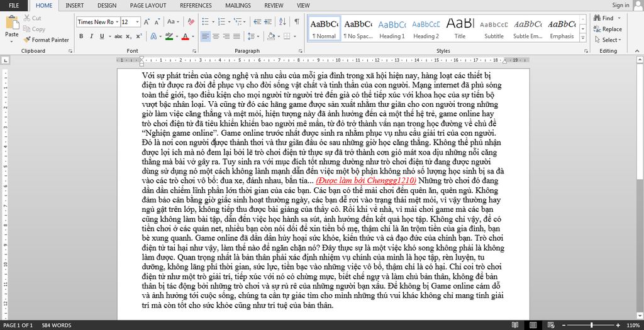Switch to Web Layout view in status bar
Image resolution: width=644 pixels, height=330 pixels.
pyautogui.click(x=551, y=325)
